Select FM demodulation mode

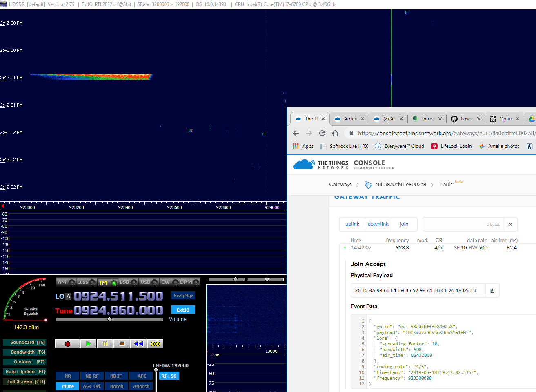108,282
